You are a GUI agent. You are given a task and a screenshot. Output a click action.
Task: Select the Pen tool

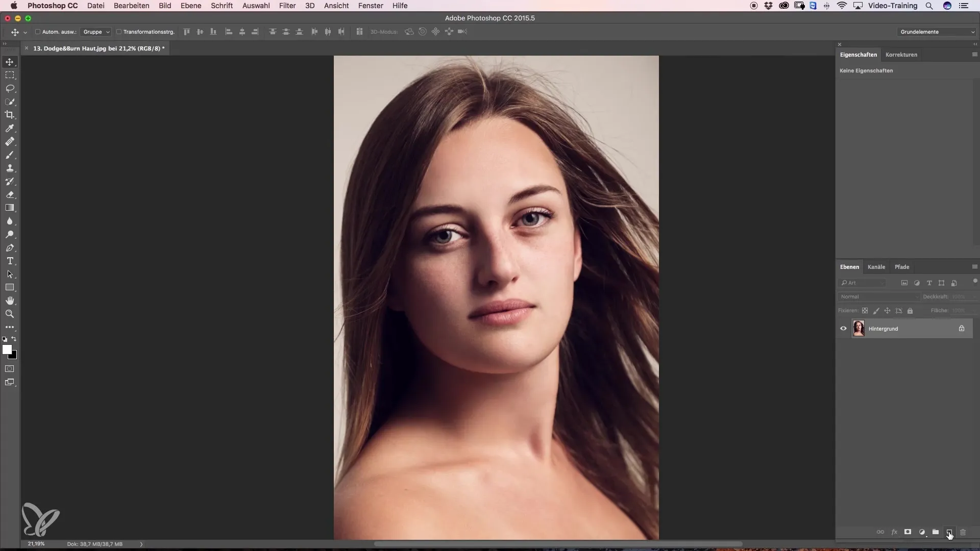[10, 247]
